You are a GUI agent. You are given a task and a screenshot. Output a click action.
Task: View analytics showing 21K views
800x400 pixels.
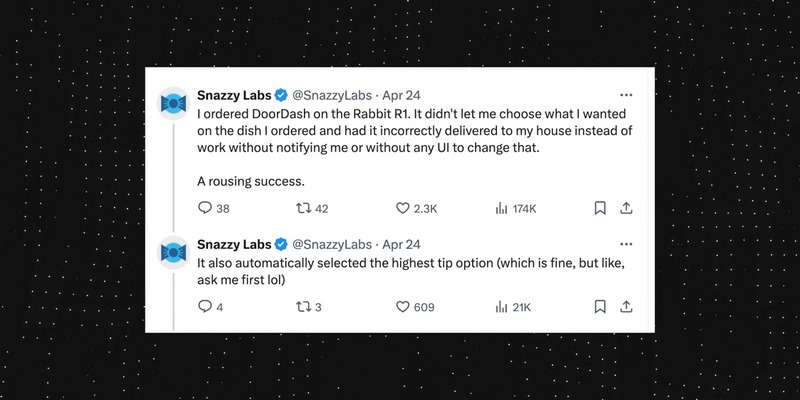[x=502, y=307]
